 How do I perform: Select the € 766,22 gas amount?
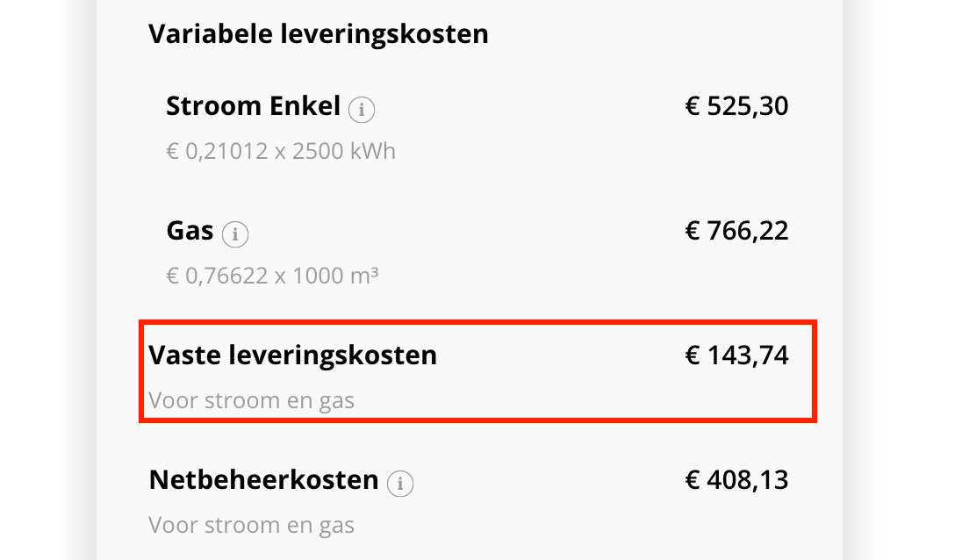click(736, 232)
